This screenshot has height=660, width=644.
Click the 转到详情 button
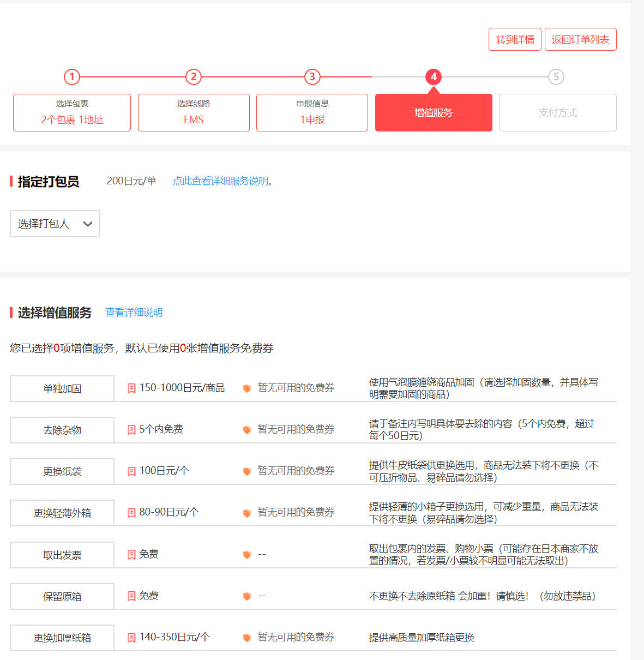[515, 39]
